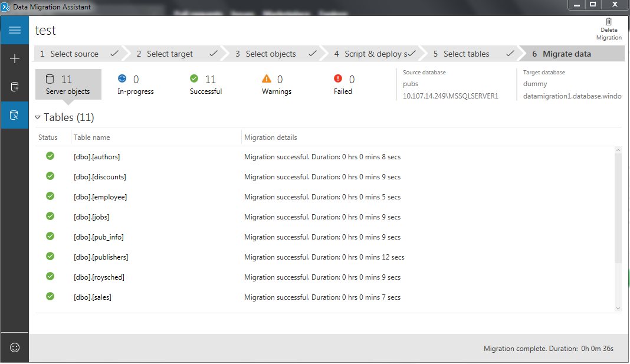The width and height of the screenshot is (630, 364).
Task: Close the Data Migration Assistant window
Action: (615, 4)
